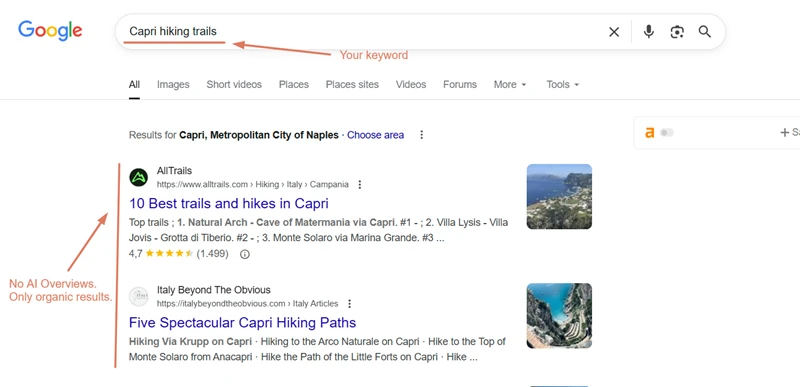
Task: Start voice search with the microphone icon
Action: tap(648, 32)
